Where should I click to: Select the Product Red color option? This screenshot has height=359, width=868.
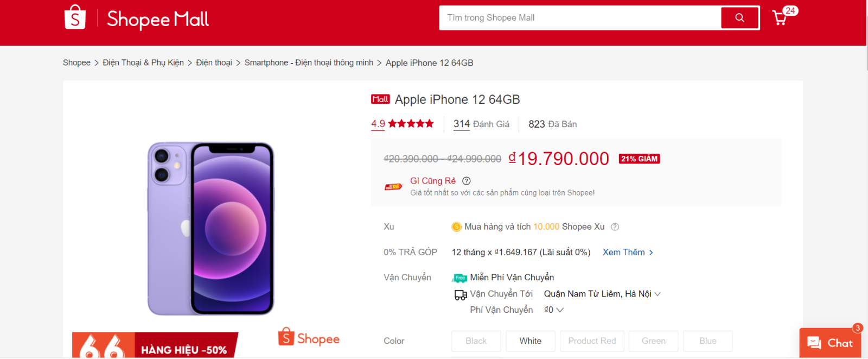tap(592, 341)
